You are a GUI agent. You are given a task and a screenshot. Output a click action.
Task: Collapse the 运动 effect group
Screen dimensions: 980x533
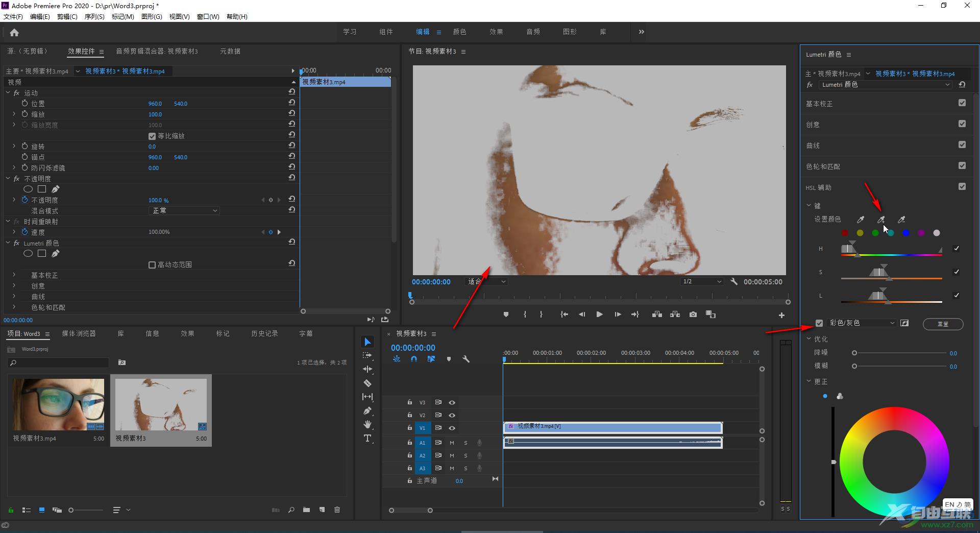point(8,93)
